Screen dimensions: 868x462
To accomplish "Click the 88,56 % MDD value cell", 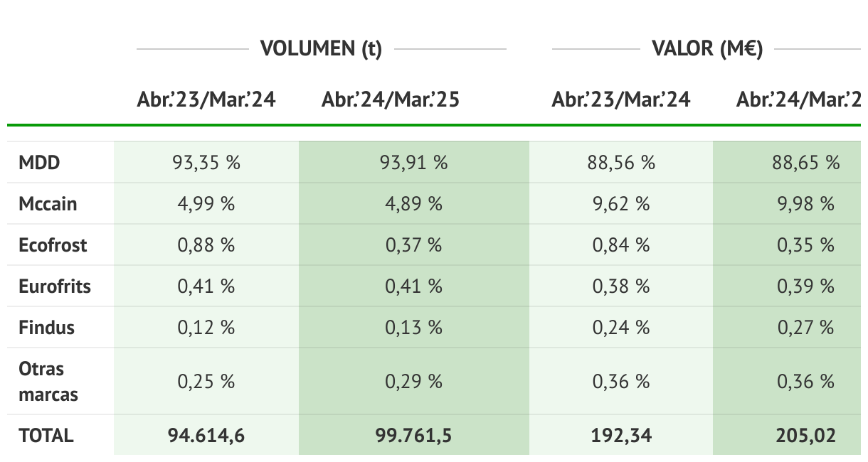I will tap(621, 163).
